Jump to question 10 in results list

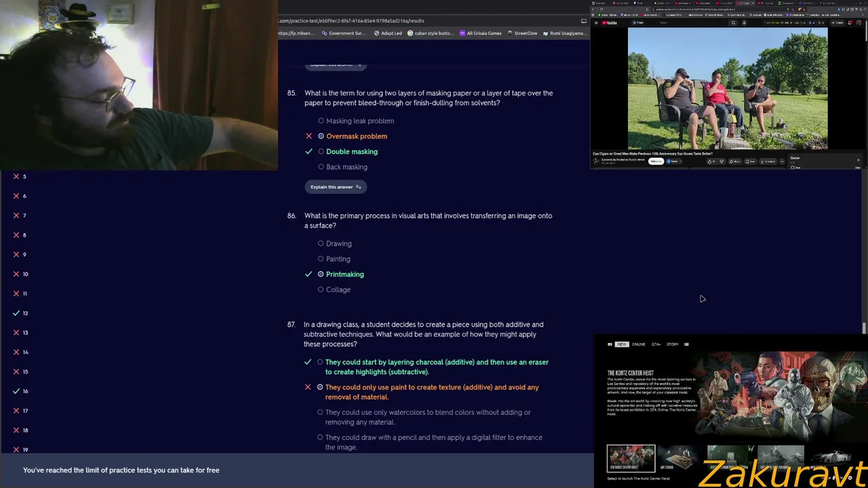(21, 274)
